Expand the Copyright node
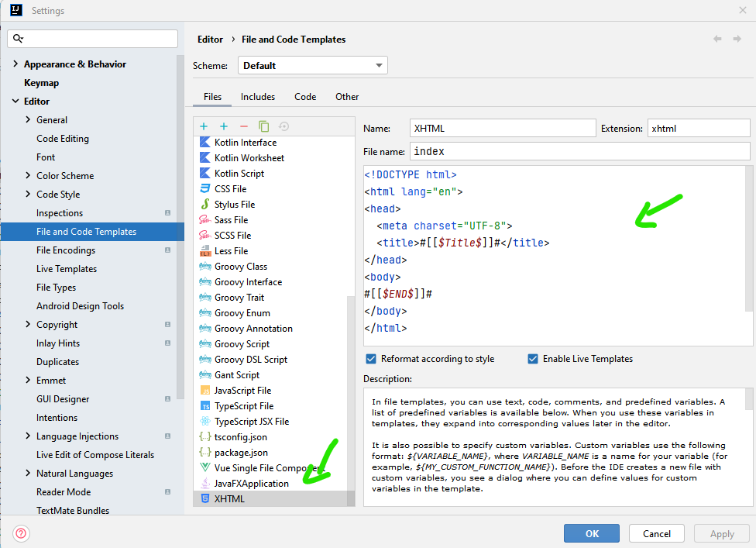This screenshot has width=756, height=548. point(27,324)
